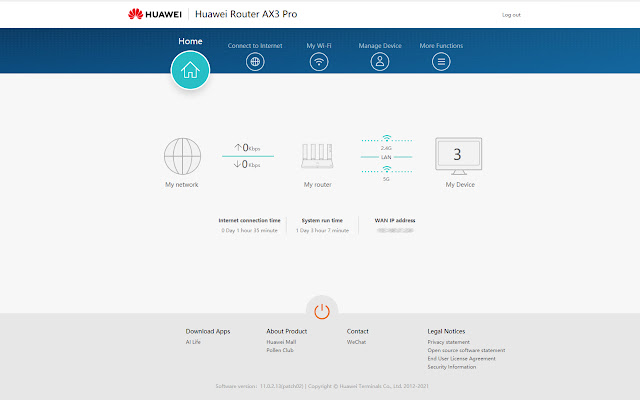Click the My network label
The image size is (640, 400).
point(182,184)
